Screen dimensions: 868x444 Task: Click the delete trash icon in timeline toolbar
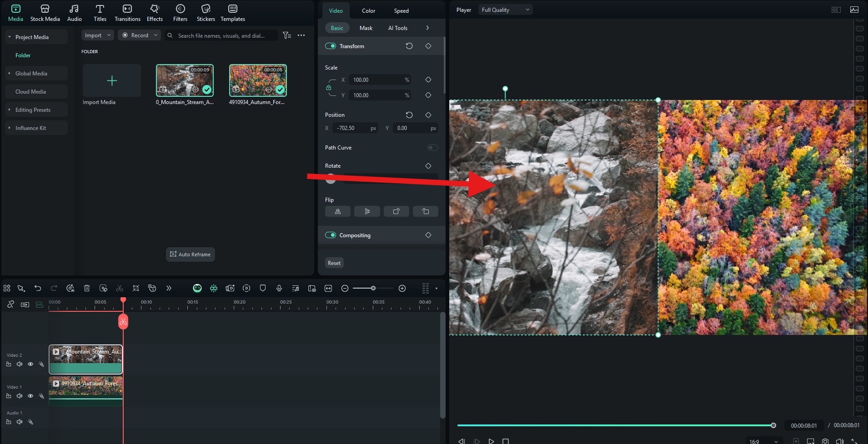click(x=87, y=288)
